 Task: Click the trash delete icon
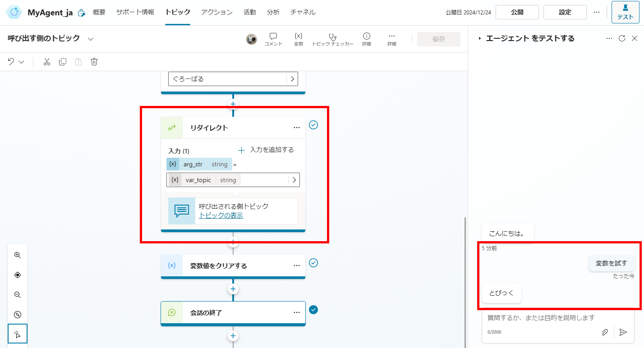pos(94,62)
